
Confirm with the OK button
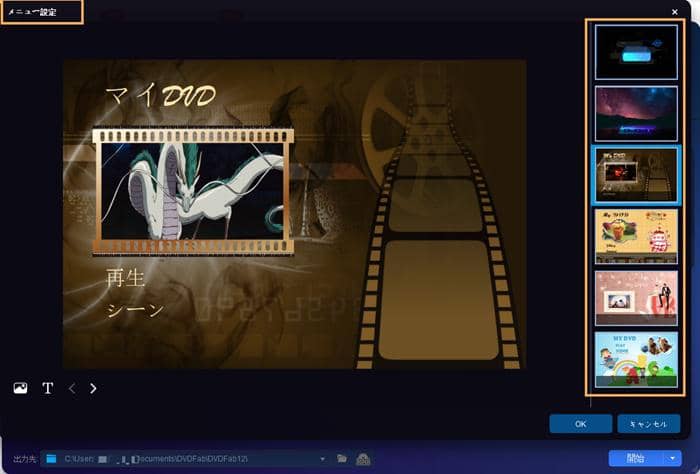coord(581,424)
